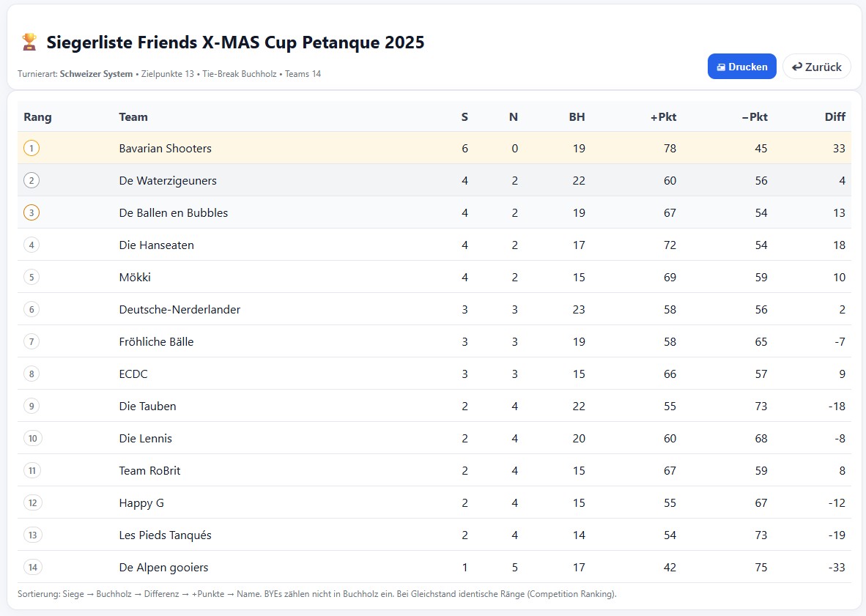This screenshot has height=616, width=866.
Task: Click the rank 11 circle badge
Action: pos(32,471)
